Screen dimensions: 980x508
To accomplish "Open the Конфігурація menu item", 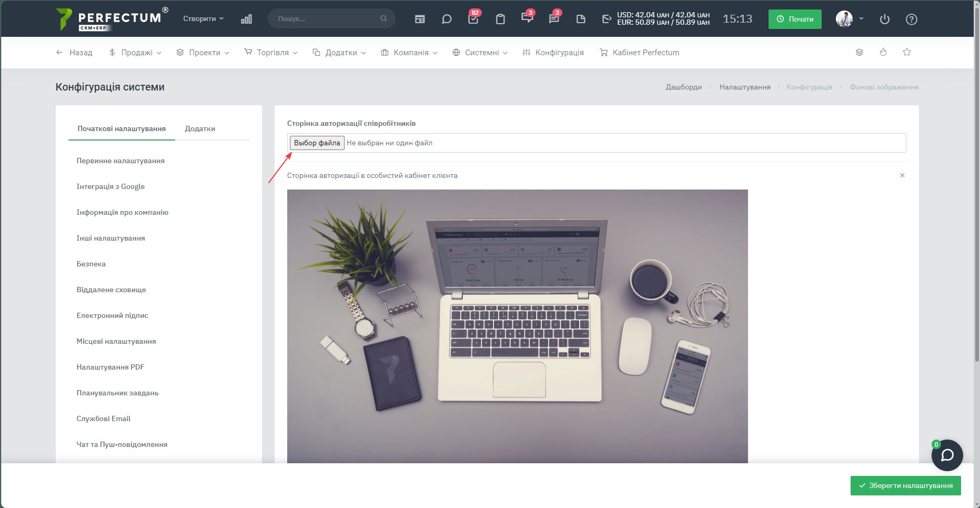I will pos(553,53).
